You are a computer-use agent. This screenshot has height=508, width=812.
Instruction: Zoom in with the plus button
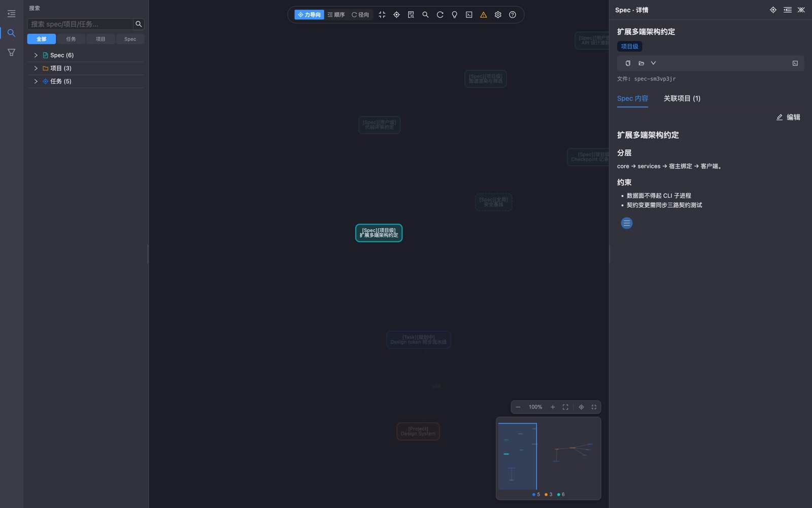pos(553,407)
